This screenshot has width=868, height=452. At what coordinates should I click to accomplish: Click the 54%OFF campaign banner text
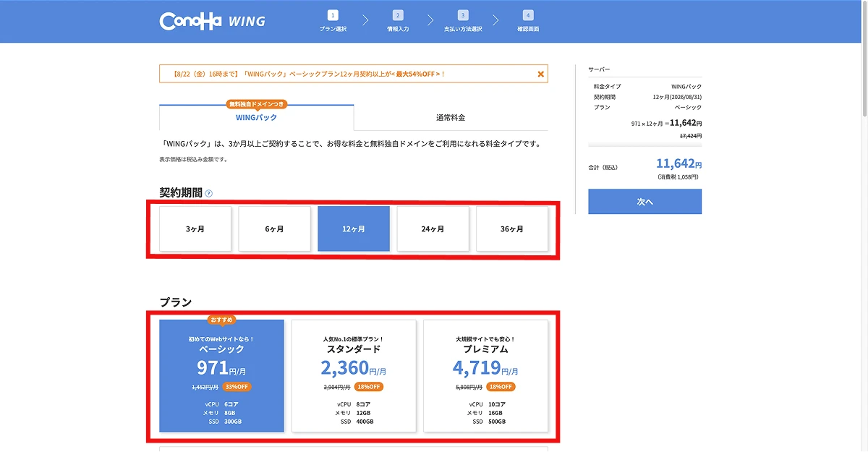point(310,74)
